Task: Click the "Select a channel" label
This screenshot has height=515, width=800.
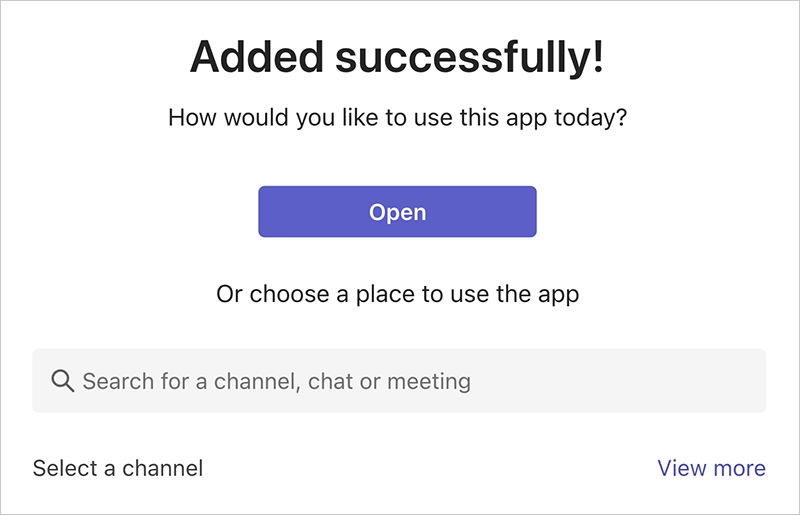Action: point(118,468)
